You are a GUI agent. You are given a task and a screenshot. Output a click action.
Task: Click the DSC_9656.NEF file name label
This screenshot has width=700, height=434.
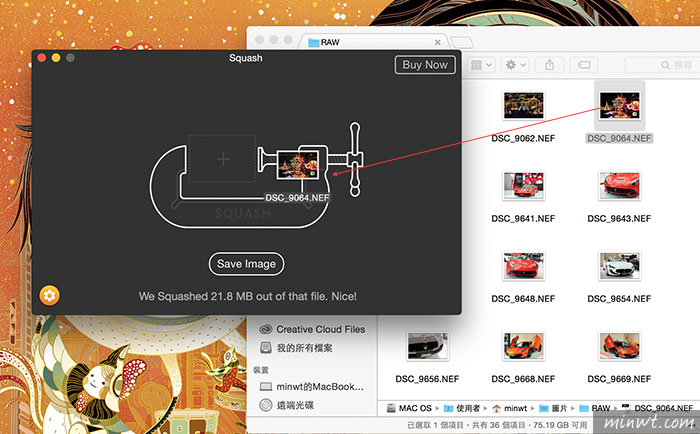(427, 379)
